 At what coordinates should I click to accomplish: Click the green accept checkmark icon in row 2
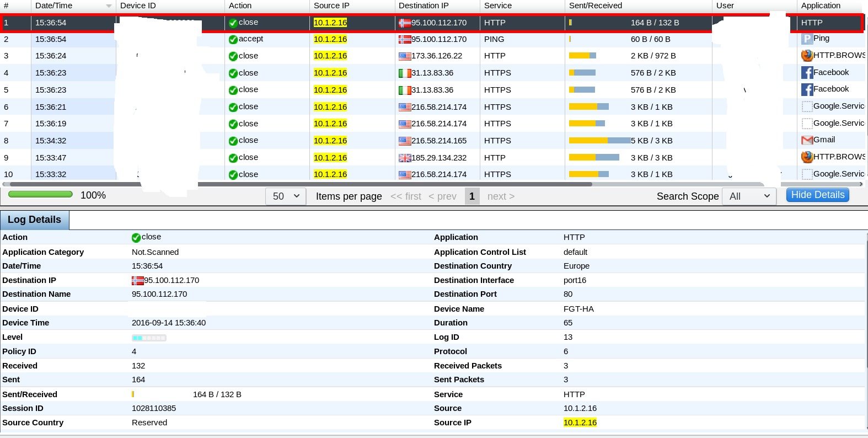[233, 39]
